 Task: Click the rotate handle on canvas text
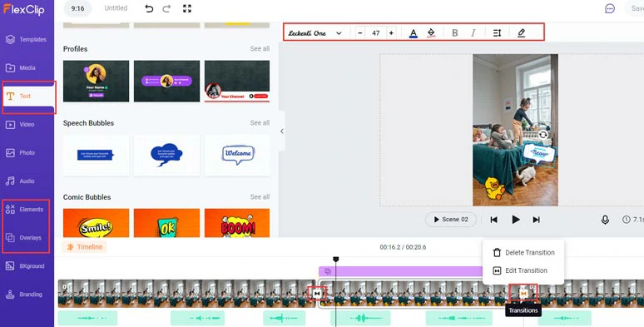coord(543,134)
